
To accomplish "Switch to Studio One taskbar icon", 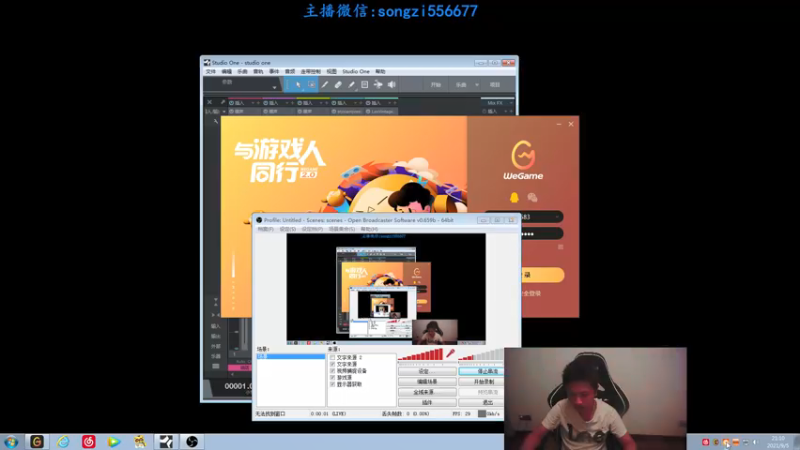I will 166,442.
